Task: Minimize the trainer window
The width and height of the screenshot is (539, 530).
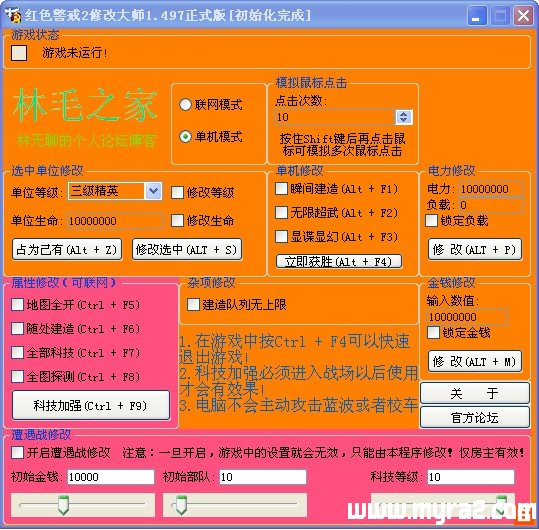Action: pyautogui.click(x=477, y=16)
